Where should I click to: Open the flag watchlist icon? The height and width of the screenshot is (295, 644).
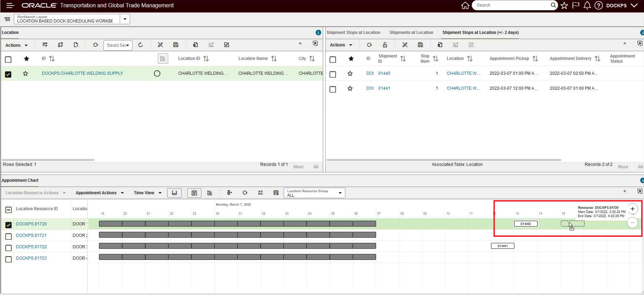point(576,6)
